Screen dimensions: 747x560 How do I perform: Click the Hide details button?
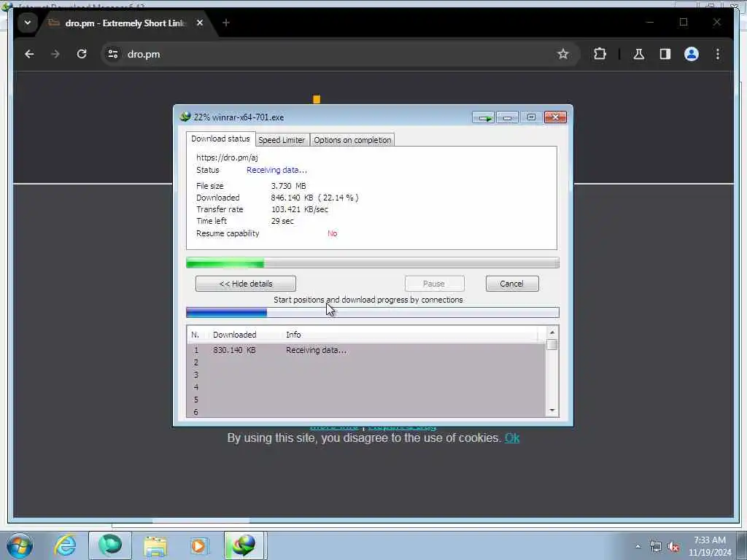point(245,284)
